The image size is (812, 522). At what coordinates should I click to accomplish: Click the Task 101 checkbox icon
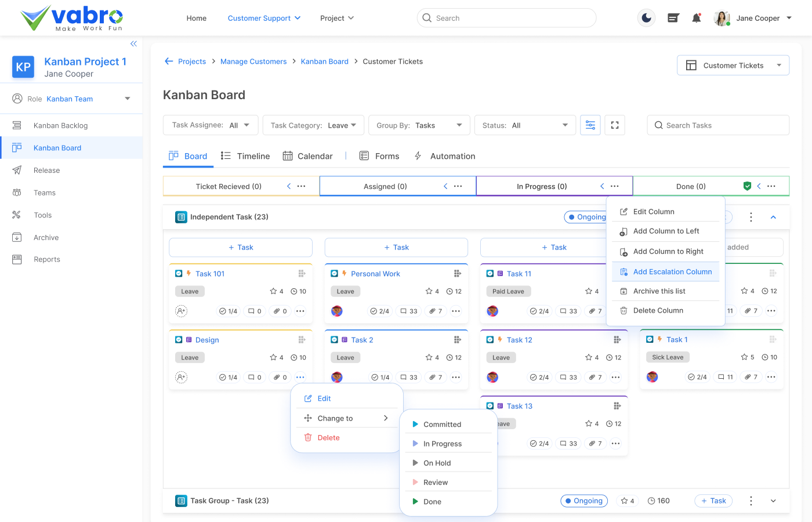[179, 274]
